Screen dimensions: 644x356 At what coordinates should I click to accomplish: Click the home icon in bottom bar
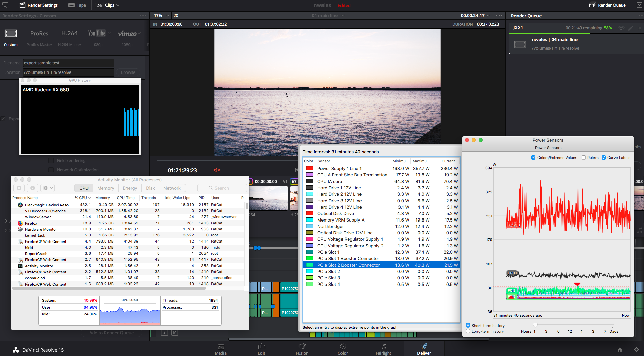pyautogui.click(x=620, y=350)
